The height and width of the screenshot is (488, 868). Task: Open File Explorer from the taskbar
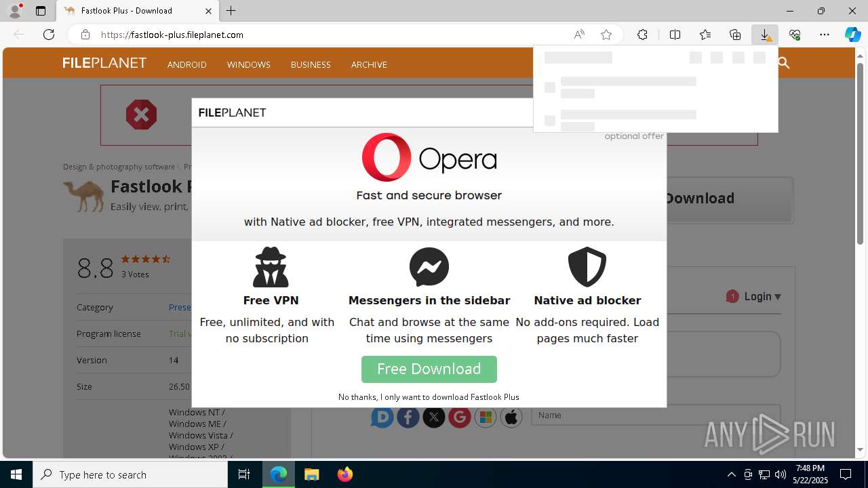[x=312, y=474]
